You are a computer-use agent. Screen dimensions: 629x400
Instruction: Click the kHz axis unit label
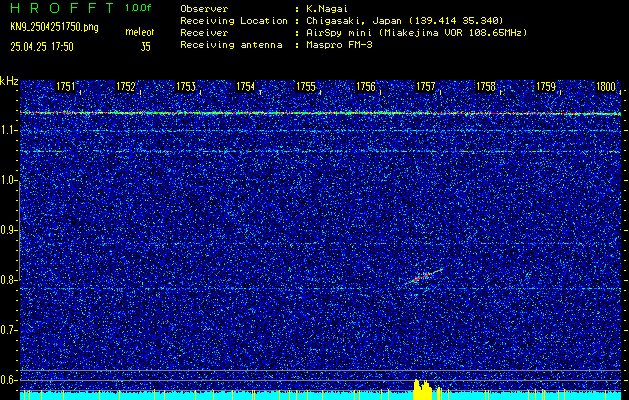9,81
